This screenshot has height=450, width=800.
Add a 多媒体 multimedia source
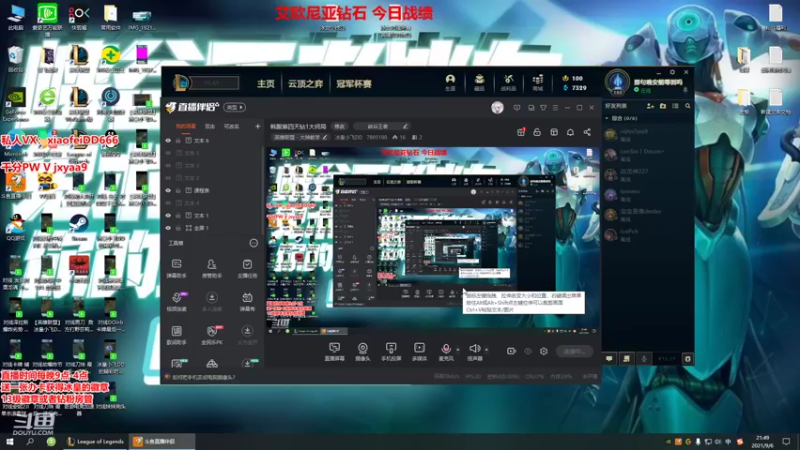(419, 351)
